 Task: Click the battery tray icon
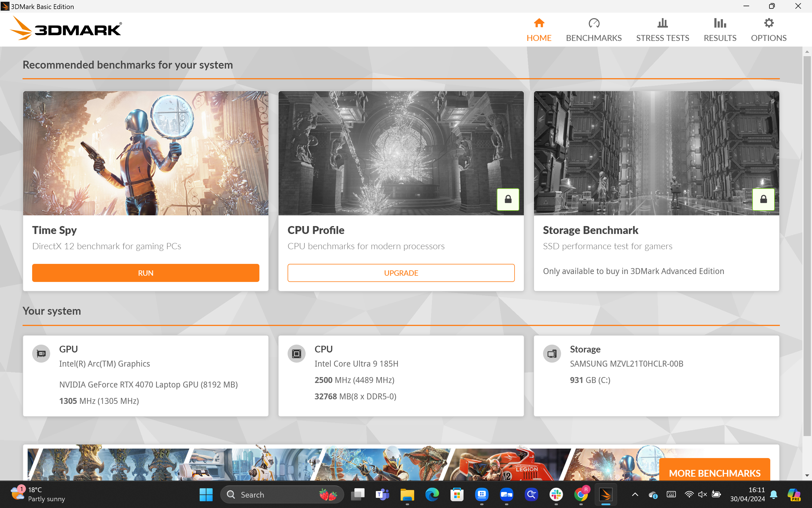coord(716,494)
